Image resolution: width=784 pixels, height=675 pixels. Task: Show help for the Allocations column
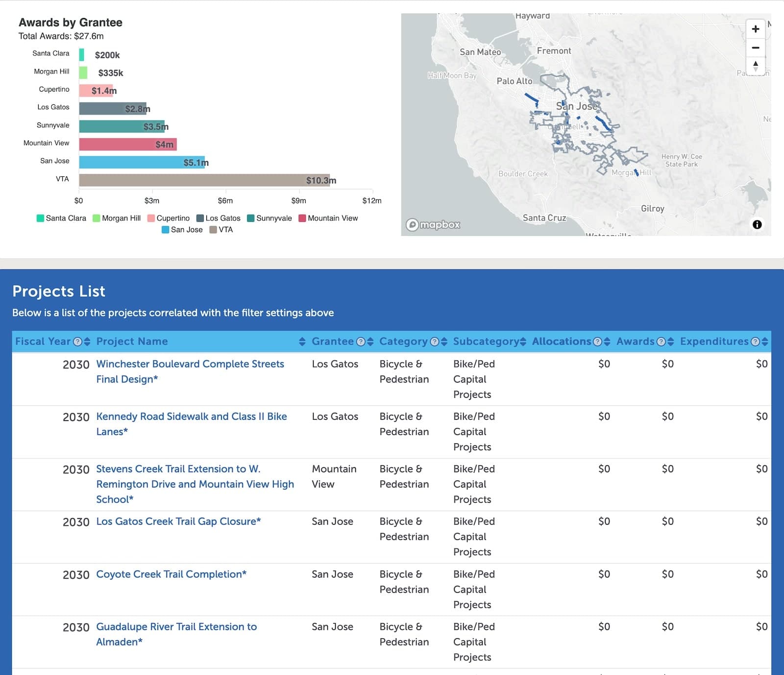597,341
